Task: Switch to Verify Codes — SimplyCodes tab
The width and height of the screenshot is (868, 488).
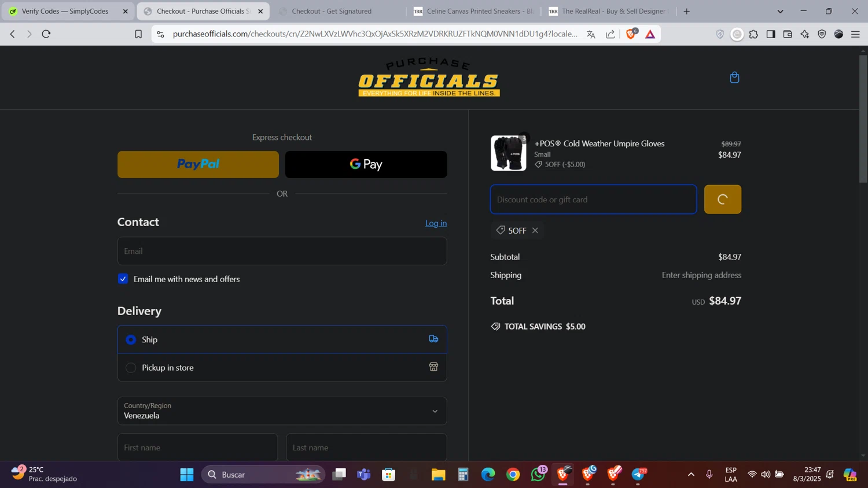Action: [x=67, y=11]
